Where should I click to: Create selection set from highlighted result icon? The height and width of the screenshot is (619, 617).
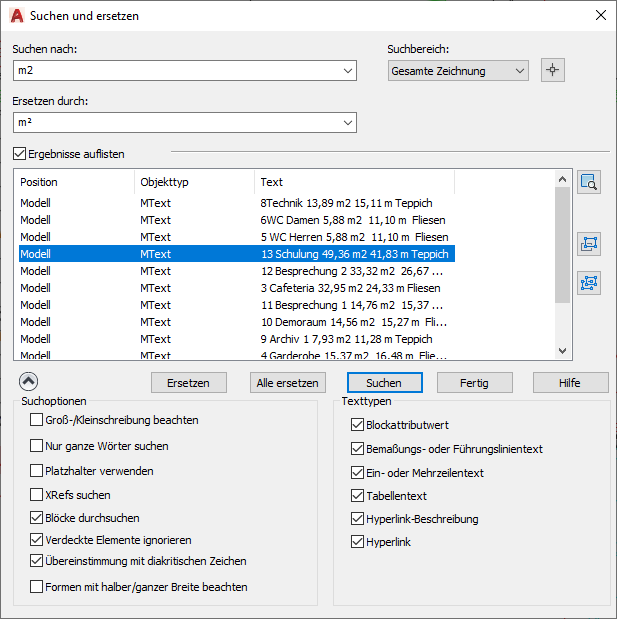point(589,244)
